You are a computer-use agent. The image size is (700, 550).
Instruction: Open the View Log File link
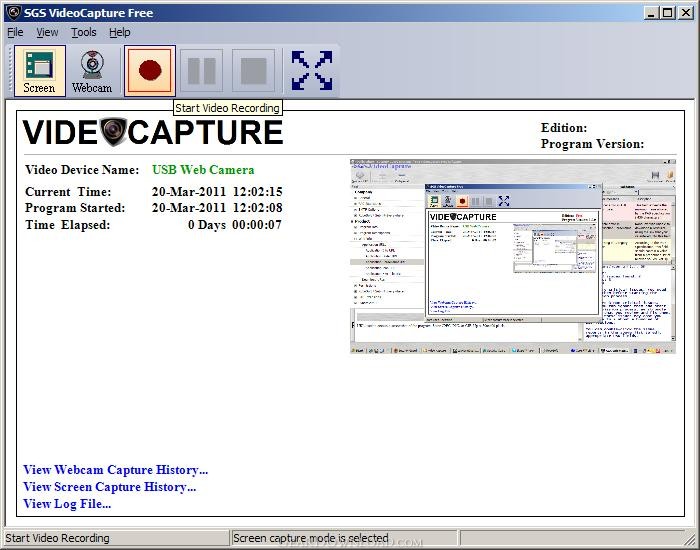67,504
